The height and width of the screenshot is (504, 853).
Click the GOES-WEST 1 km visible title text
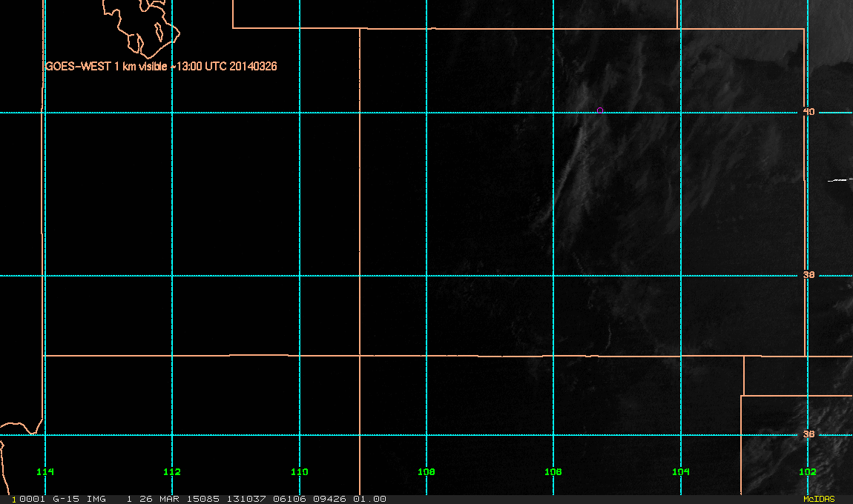pos(161,66)
